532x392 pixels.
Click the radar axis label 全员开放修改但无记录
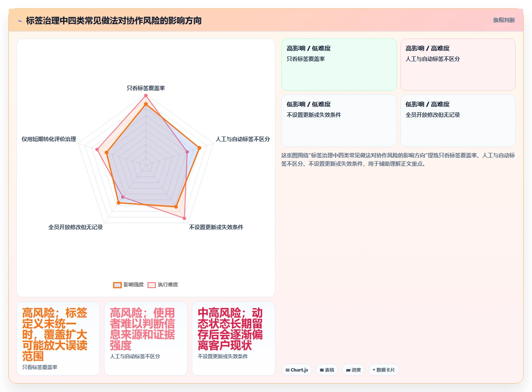tap(76, 227)
